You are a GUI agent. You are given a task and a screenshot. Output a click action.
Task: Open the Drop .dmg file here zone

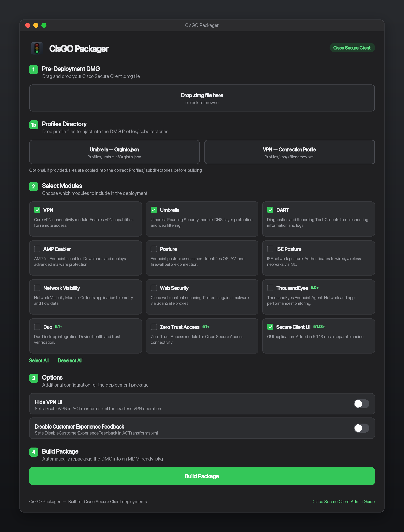(x=202, y=98)
